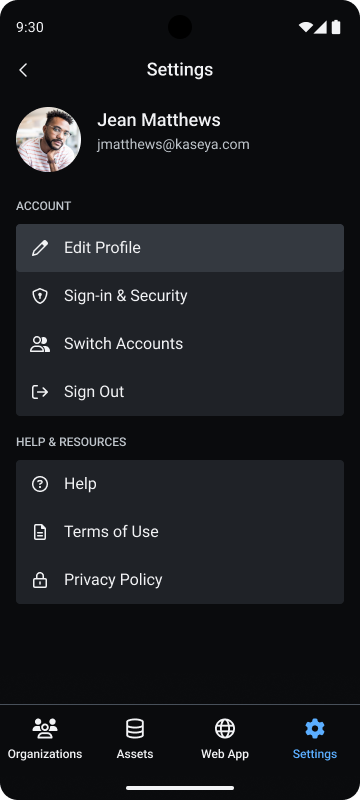Tap the jmatthews@kaseya.com email text

173,145
